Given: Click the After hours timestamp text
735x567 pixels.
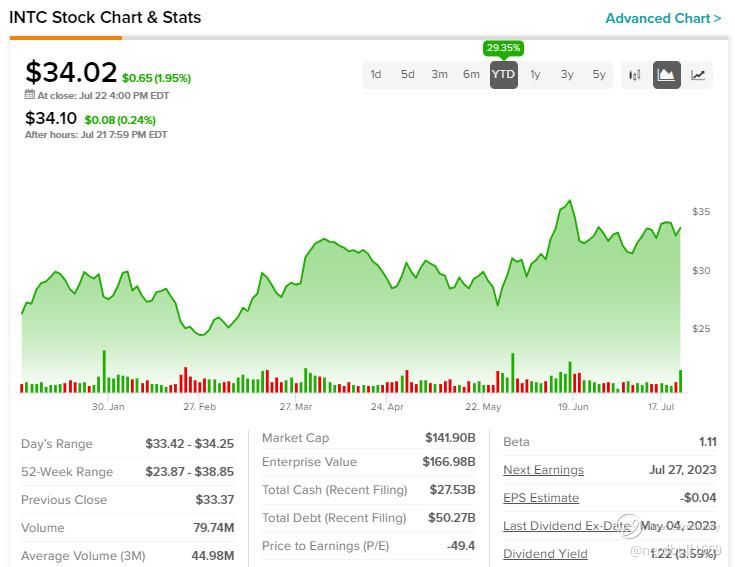Looking at the screenshot, I should click(96, 134).
